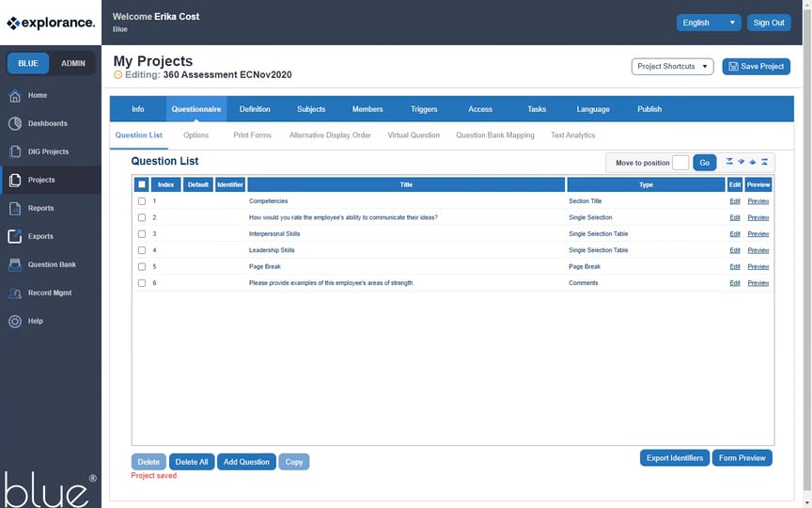Open the Reports section icon
This screenshot has width=812, height=508.
(15, 208)
